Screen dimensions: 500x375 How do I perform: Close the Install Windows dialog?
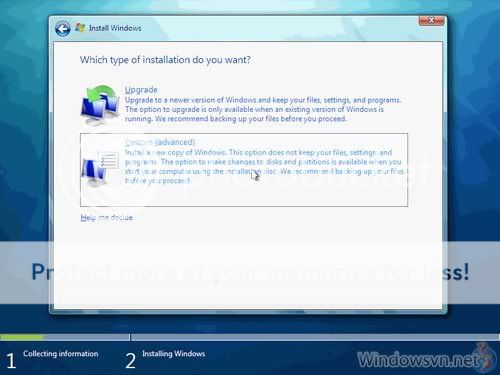click(x=431, y=20)
